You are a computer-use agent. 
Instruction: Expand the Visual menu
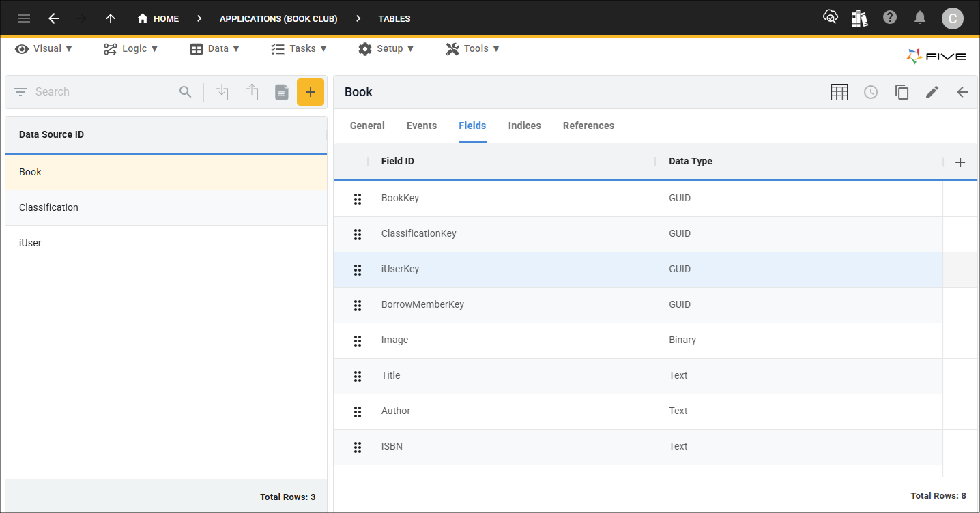[x=44, y=48]
